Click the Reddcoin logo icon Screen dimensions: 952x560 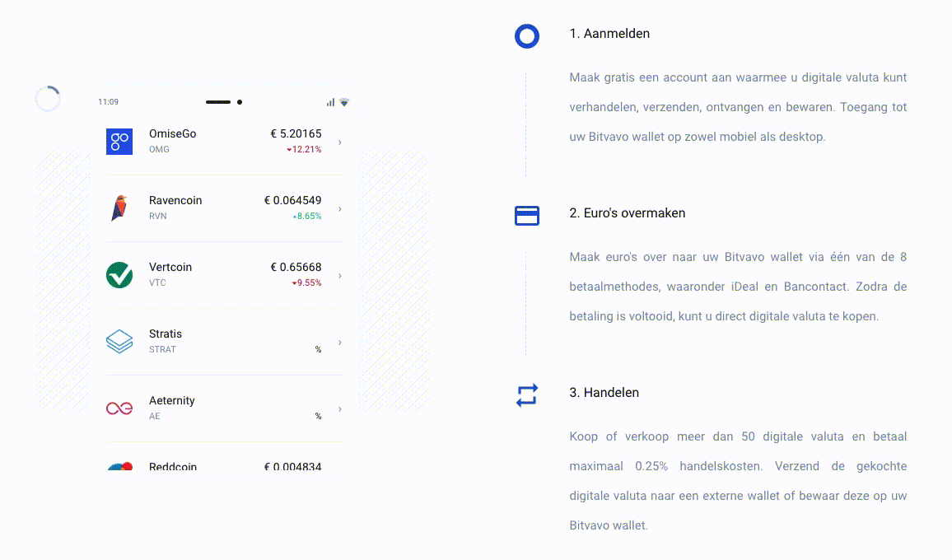(119, 467)
